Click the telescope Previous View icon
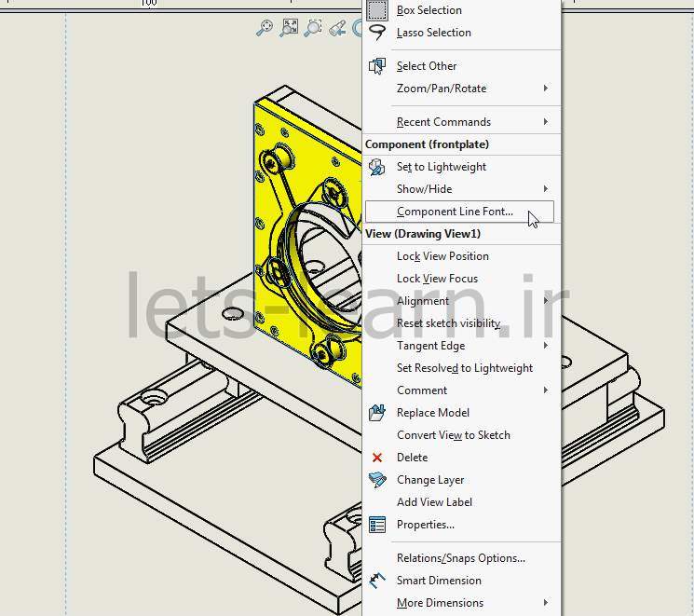 pos(337,28)
